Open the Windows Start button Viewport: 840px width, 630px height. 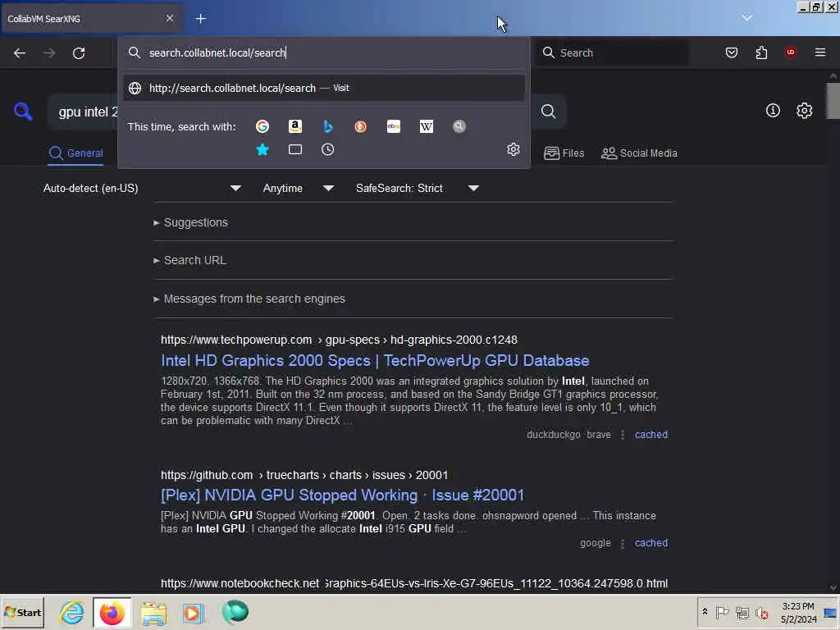22,612
